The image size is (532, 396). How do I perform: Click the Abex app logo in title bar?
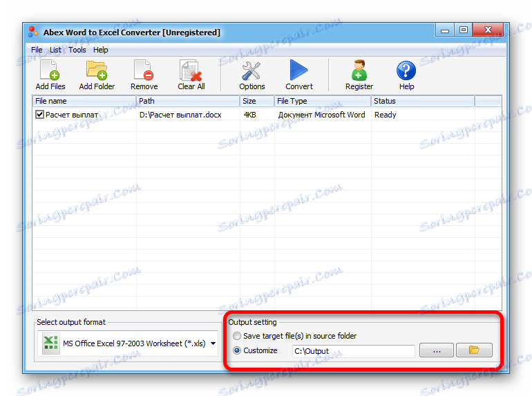33,32
